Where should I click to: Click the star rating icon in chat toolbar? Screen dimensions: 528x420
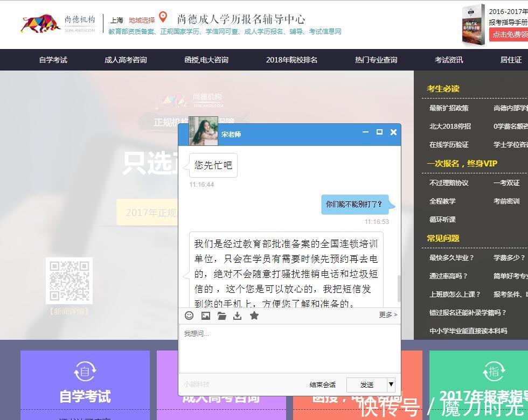pyautogui.click(x=253, y=316)
